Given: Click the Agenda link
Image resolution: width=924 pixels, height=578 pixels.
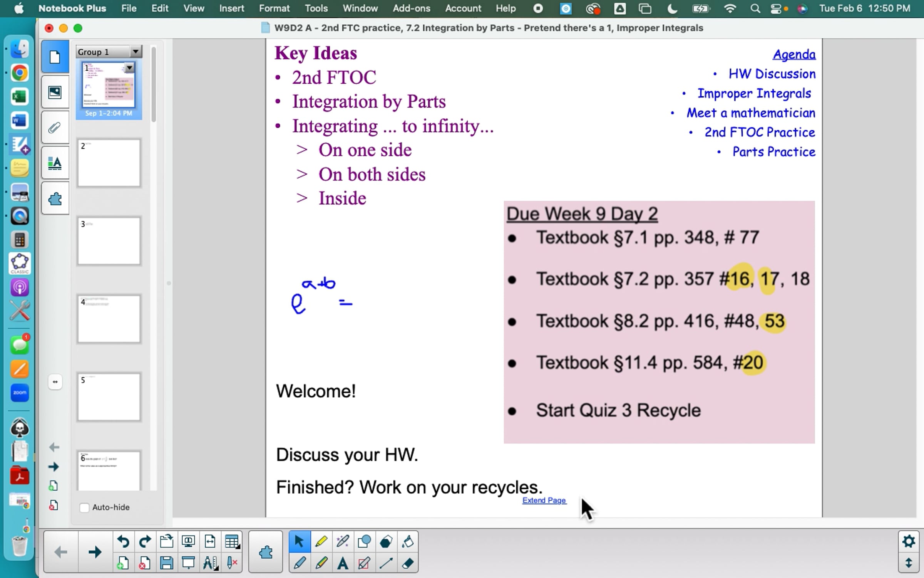Looking at the screenshot, I should (794, 54).
